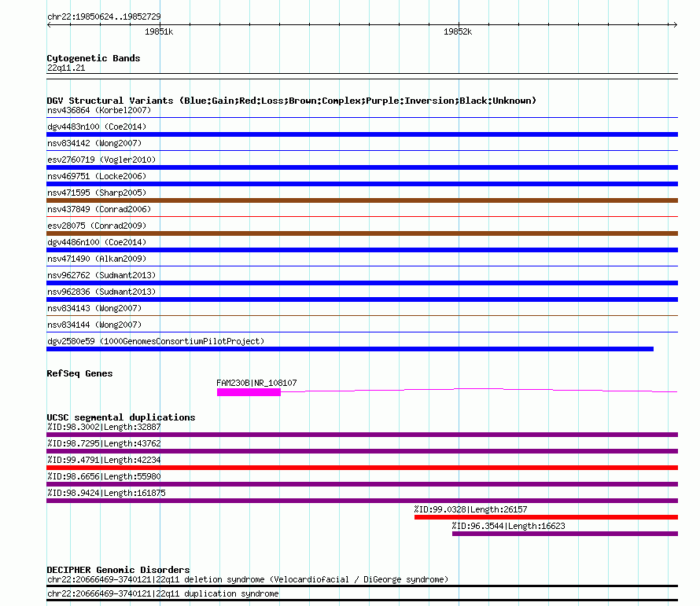Select the nsv471490 (Alkan2009) label

97,259
